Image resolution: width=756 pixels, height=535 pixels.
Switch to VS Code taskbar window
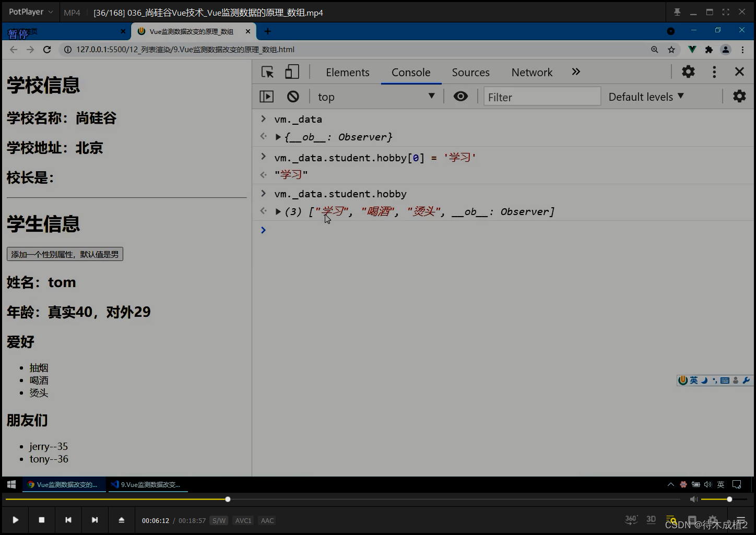pyautogui.click(x=148, y=484)
